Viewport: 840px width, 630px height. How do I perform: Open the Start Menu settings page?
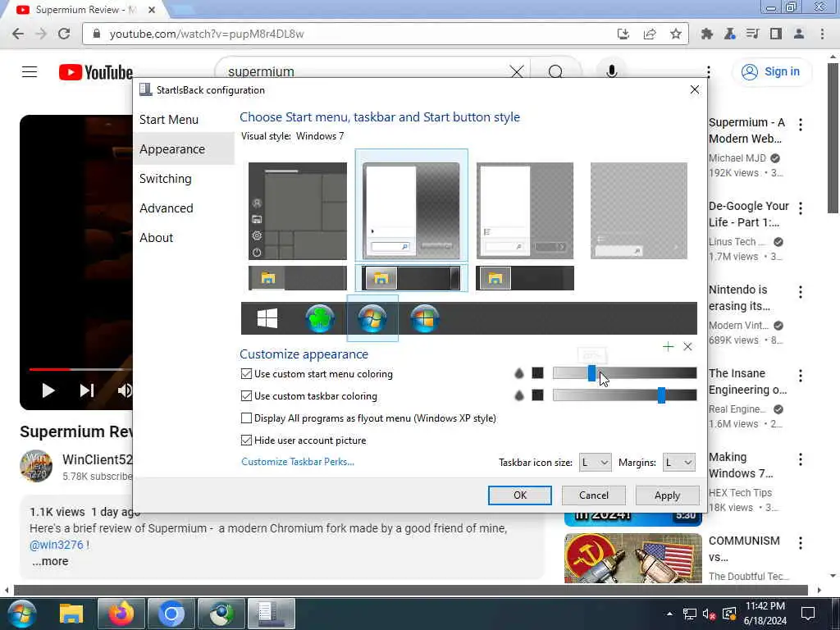click(x=169, y=120)
